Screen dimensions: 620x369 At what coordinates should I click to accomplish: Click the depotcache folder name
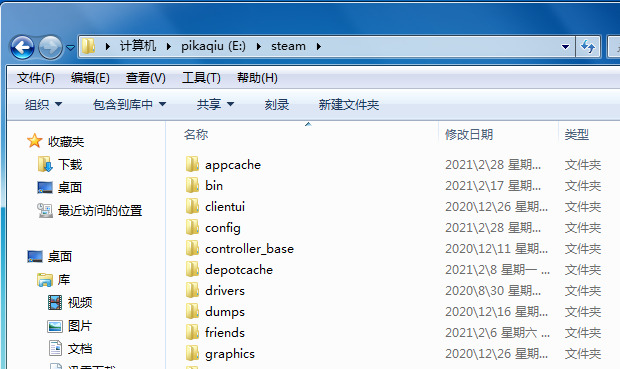[239, 270]
